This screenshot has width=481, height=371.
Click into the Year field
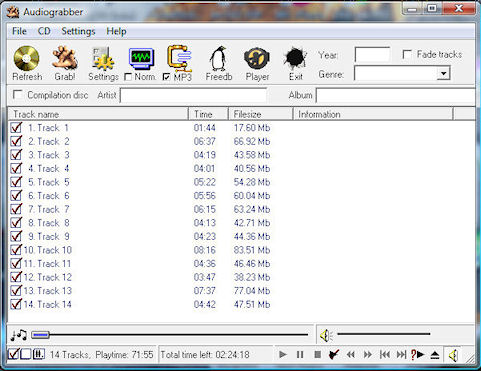[372, 55]
